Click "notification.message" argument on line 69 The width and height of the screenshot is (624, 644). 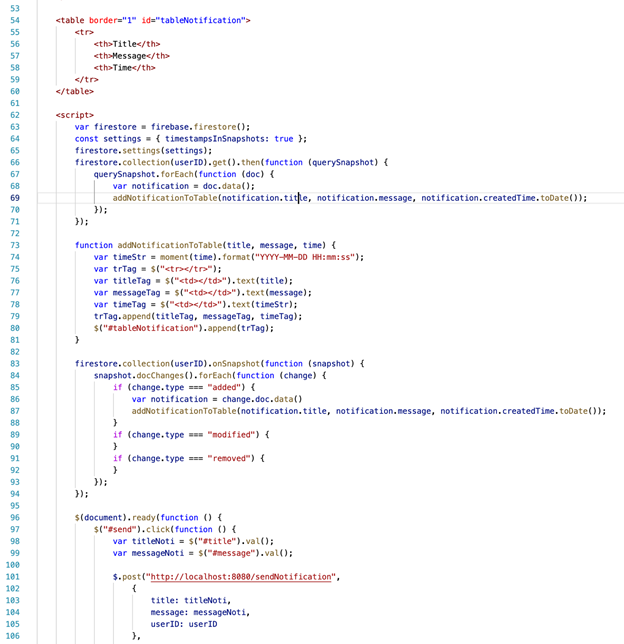364,198
